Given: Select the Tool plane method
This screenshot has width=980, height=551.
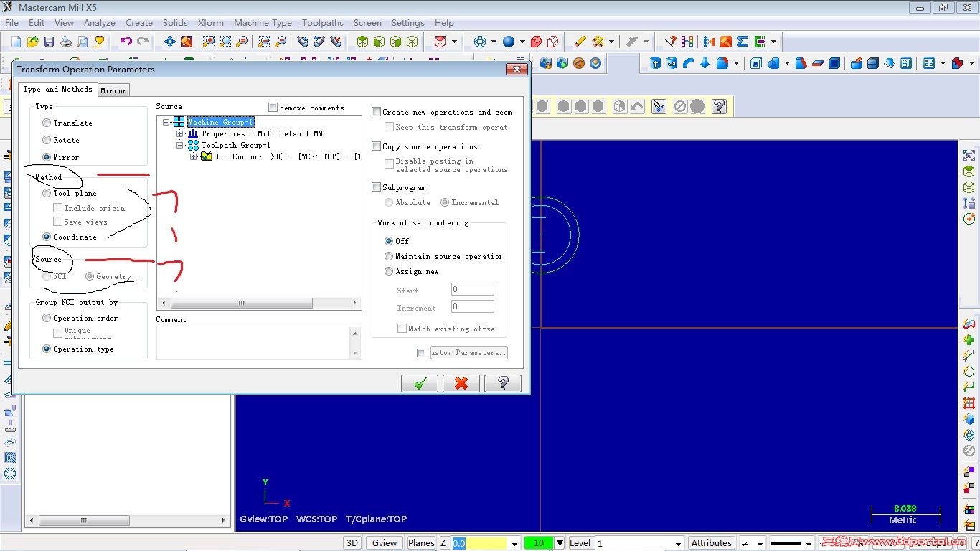Looking at the screenshot, I should pyautogui.click(x=47, y=194).
